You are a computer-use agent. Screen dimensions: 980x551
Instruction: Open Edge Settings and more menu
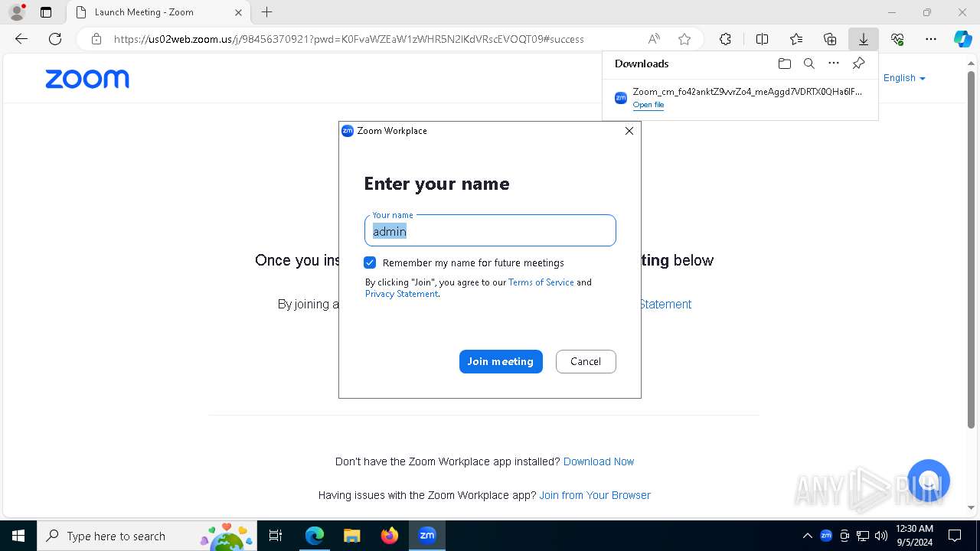[x=931, y=39]
